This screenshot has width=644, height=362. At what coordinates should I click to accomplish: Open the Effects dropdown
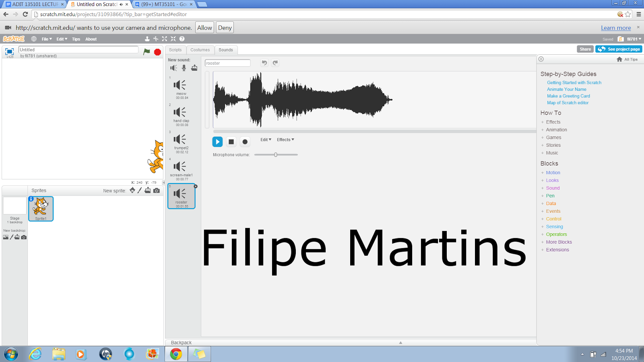tap(285, 140)
